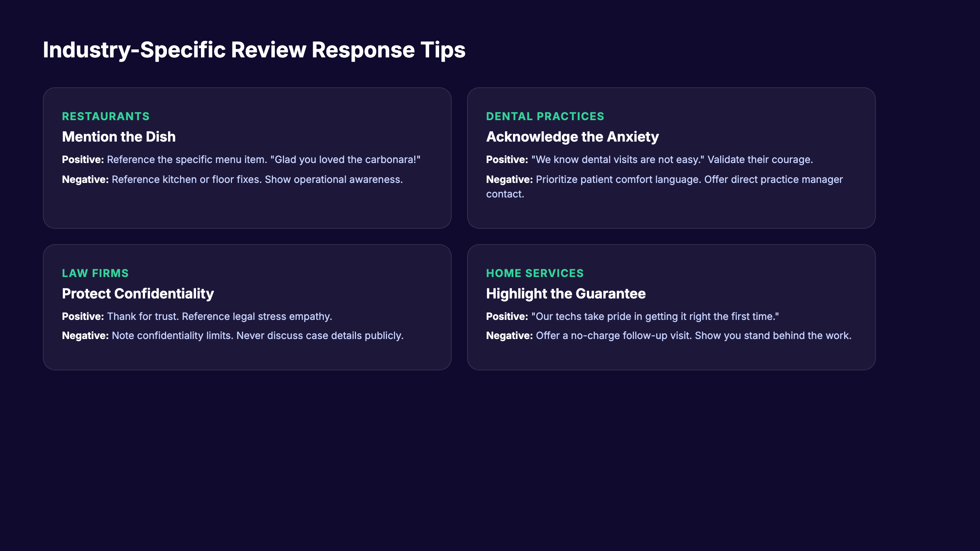
Task: Click the confidentiality limits negative tip
Action: coord(233,336)
